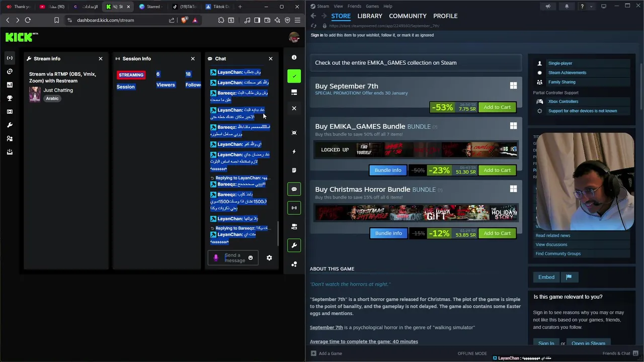
Task: Add Christmas Horror Bundle to cart
Action: (x=497, y=233)
